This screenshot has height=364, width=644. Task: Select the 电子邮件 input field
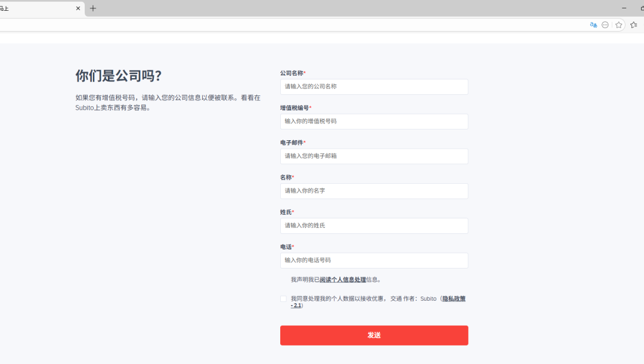point(374,156)
